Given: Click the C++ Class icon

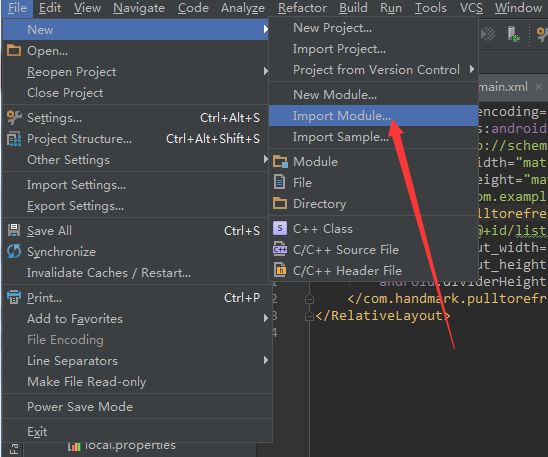Looking at the screenshot, I should 280,228.
